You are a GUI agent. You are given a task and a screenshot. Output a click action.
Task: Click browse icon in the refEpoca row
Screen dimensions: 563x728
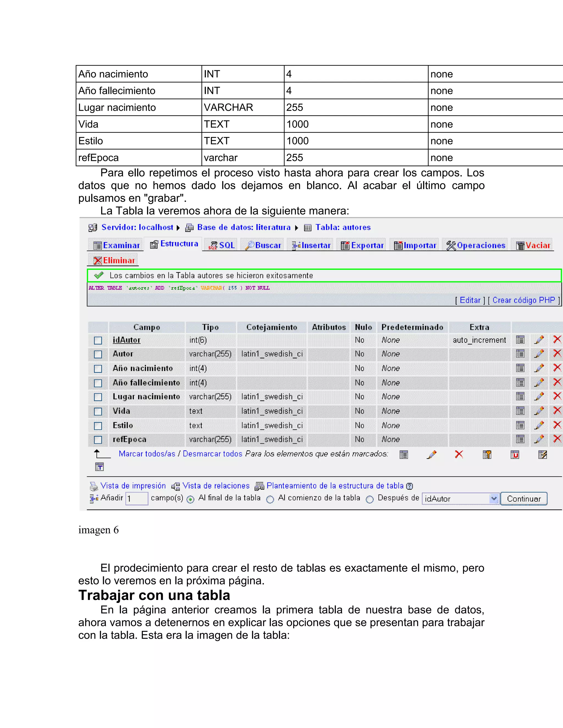pyautogui.click(x=520, y=439)
